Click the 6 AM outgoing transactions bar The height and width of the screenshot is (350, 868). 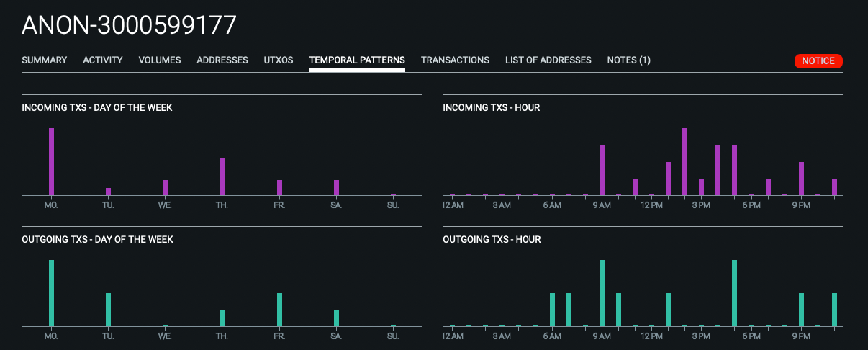(552, 310)
